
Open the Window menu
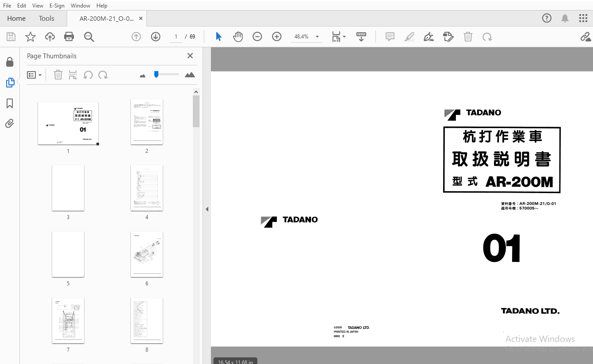pyautogui.click(x=80, y=6)
